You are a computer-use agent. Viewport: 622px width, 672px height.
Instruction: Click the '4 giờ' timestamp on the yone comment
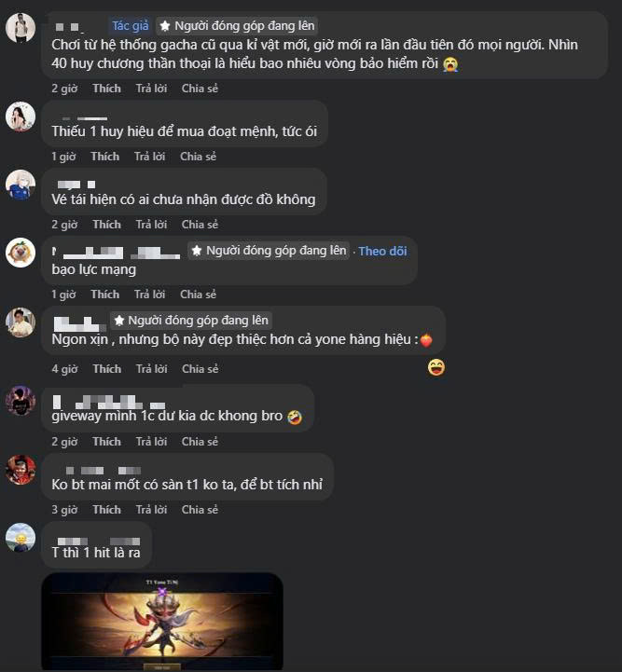(x=64, y=369)
